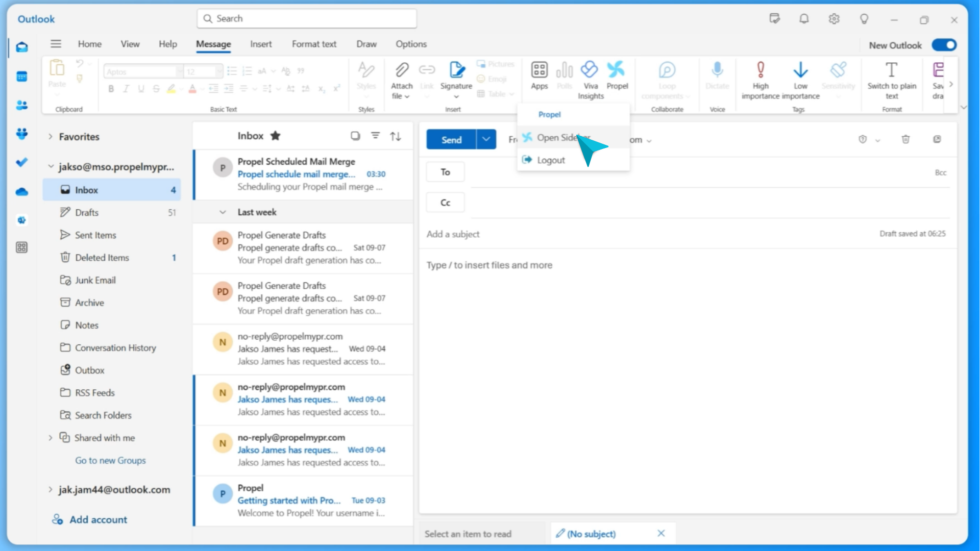Open the Format text tab
The width and height of the screenshot is (980, 551).
pyautogui.click(x=314, y=44)
